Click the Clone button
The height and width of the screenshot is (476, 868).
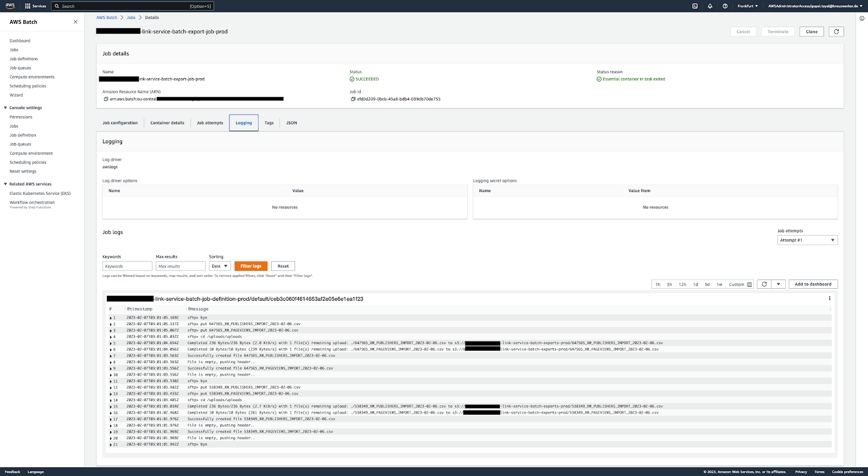(812, 31)
